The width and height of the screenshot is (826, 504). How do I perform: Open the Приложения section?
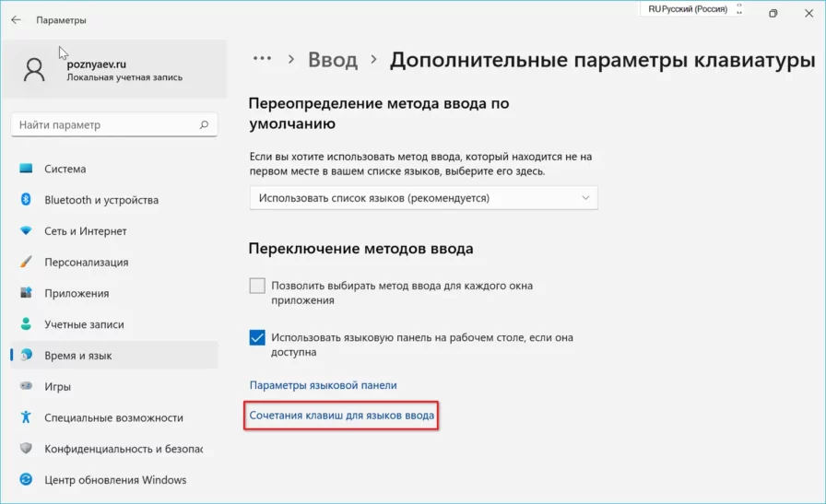[x=113, y=293]
